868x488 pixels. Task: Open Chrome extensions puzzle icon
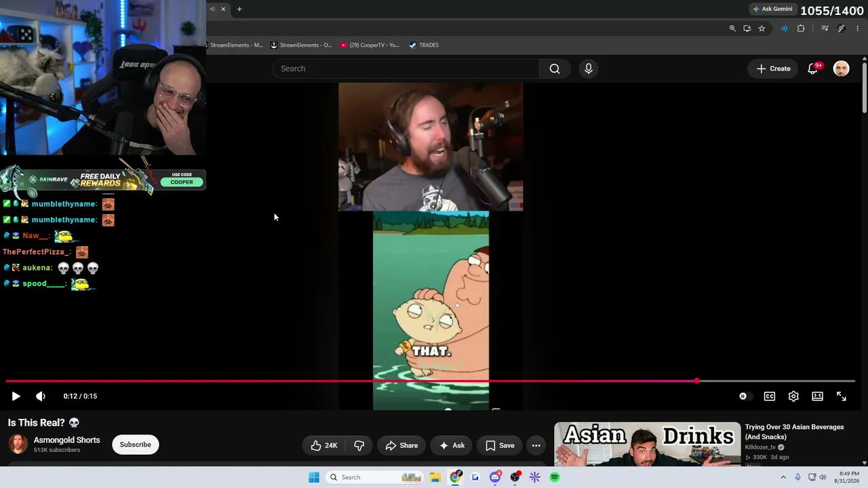801,28
